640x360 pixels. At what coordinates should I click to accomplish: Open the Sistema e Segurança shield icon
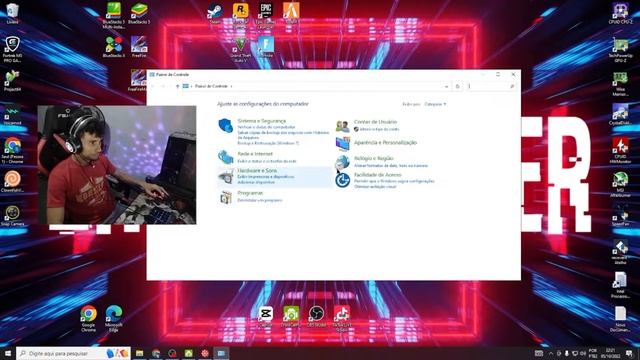click(225, 125)
